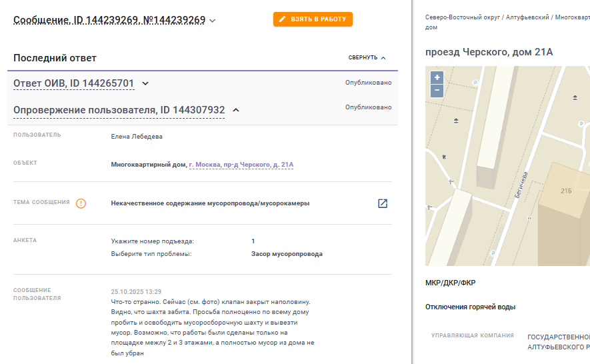Viewport: 590px width, 364px height.
Task: Click 'Опубликовано' status next to Опровержение пользователя
Action: pyautogui.click(x=369, y=107)
